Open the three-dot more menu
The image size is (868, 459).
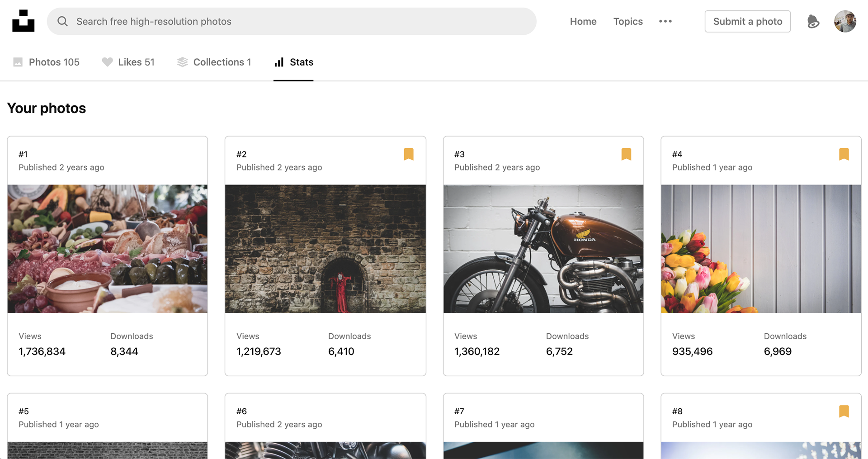[x=665, y=21]
